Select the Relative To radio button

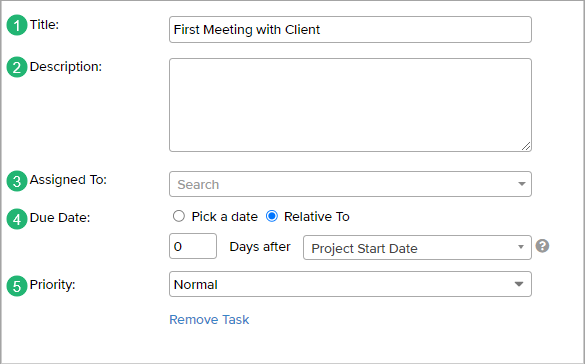(272, 216)
